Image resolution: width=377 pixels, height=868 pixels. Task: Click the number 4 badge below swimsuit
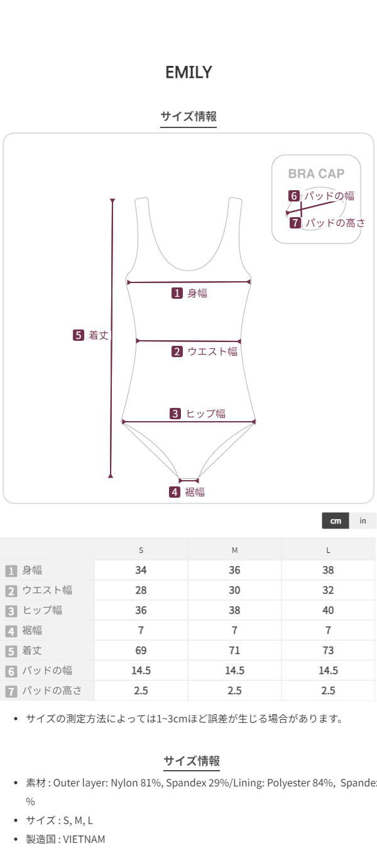click(175, 492)
